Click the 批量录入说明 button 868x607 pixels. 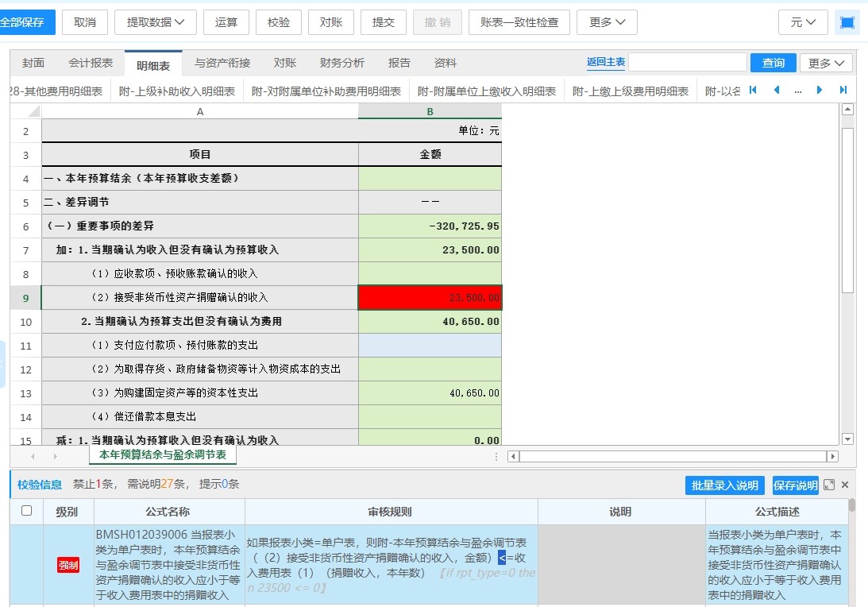click(x=724, y=485)
